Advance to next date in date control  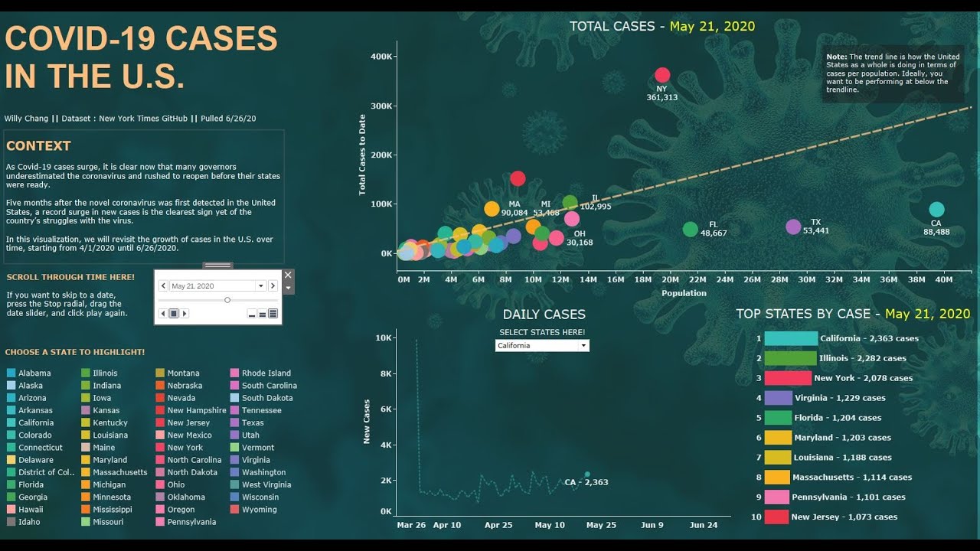coord(273,285)
